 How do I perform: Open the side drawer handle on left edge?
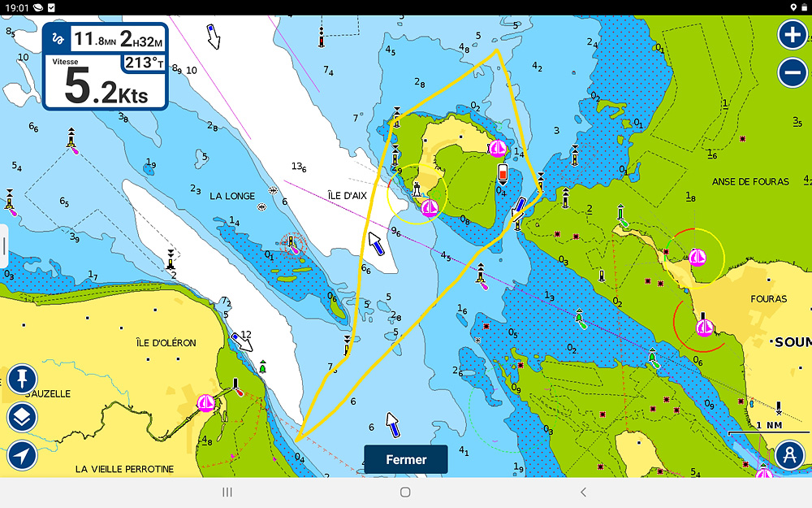(4, 245)
